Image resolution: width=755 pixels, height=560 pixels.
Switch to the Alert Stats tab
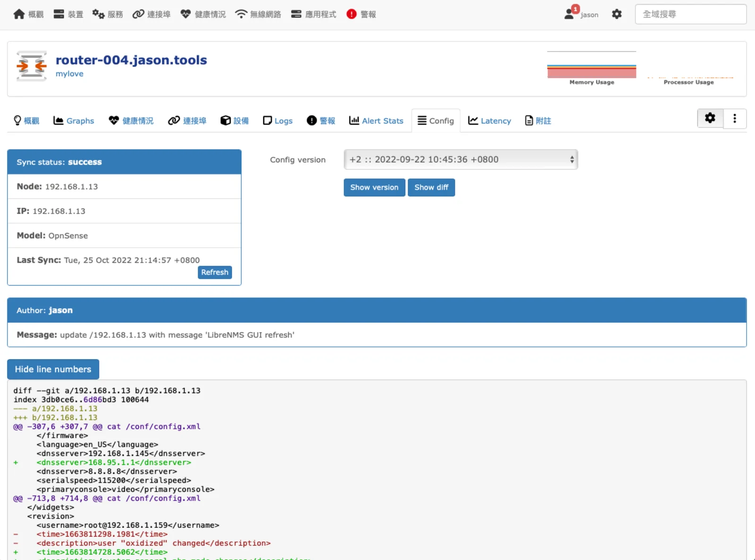pyautogui.click(x=376, y=121)
